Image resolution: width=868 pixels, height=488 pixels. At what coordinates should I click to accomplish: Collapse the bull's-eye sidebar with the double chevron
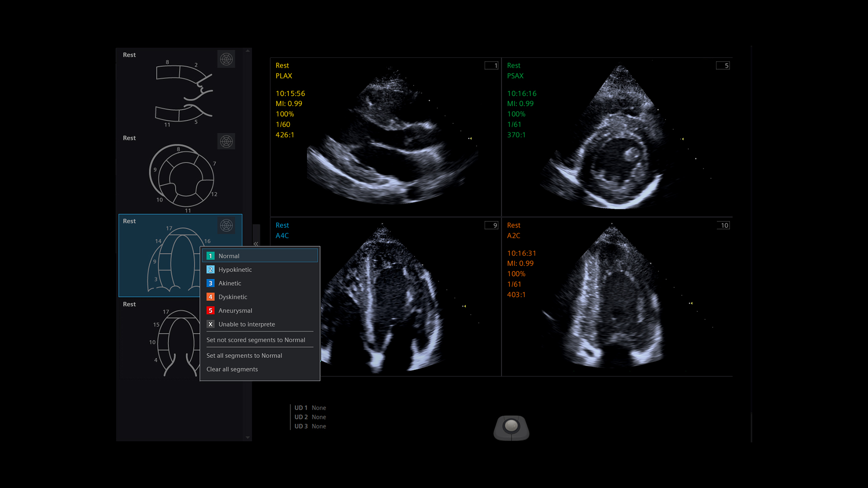pos(256,244)
